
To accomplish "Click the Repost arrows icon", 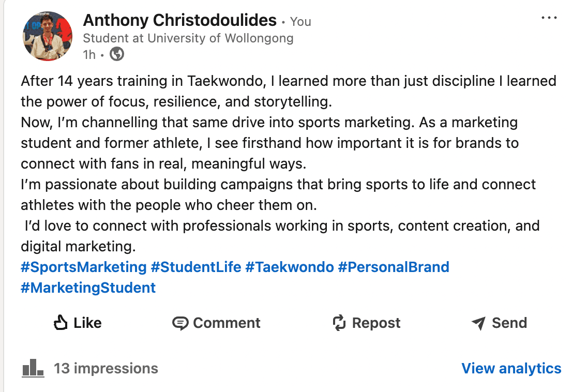I will pyautogui.click(x=339, y=323).
